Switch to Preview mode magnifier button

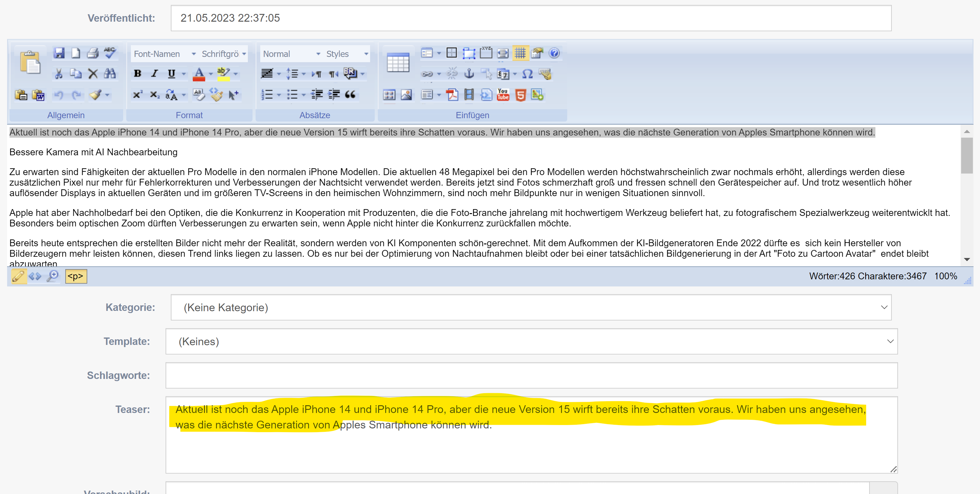pos(53,276)
